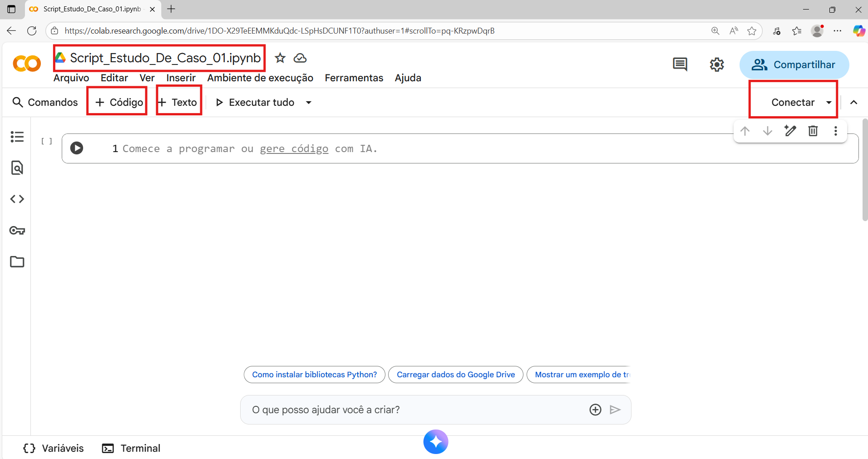Delete the cell using trash icon
Image resolution: width=868 pixels, height=459 pixels.
pos(813,131)
